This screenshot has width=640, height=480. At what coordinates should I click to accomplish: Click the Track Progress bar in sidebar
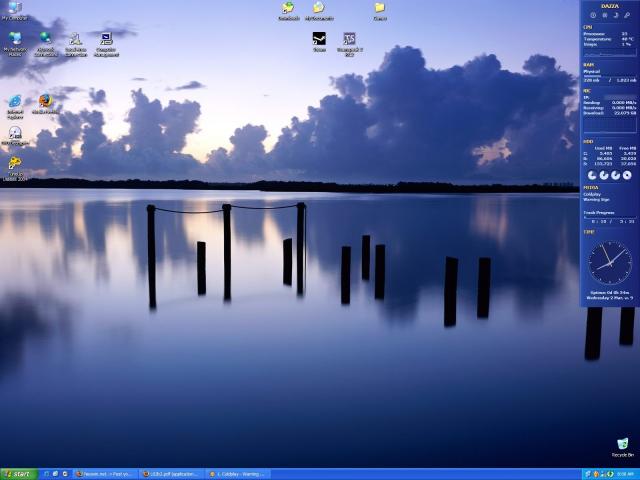click(x=610, y=218)
